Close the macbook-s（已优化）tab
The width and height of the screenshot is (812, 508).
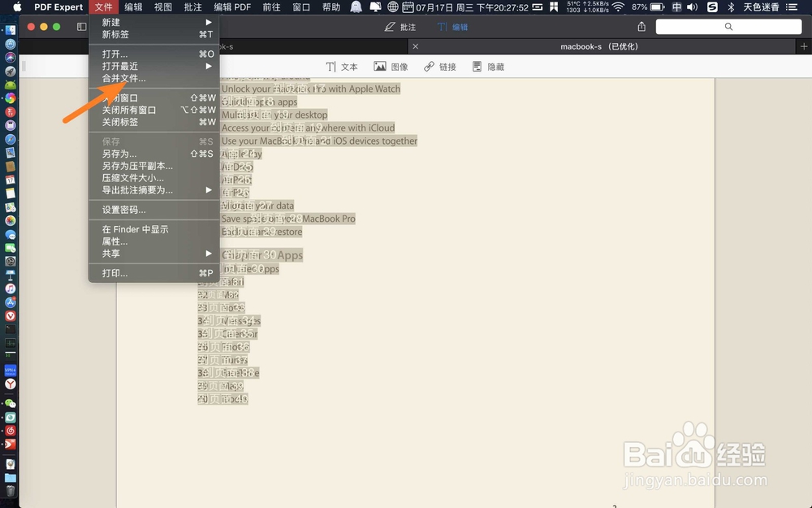[415, 46]
